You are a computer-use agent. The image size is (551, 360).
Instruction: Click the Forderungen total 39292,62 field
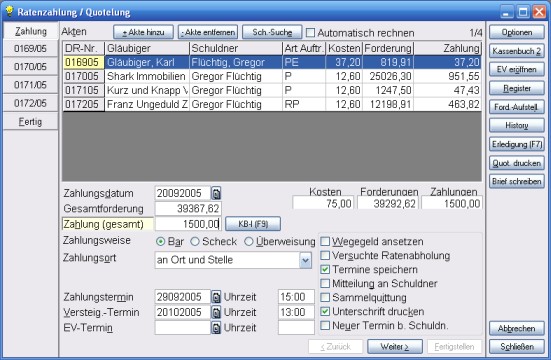(x=388, y=203)
